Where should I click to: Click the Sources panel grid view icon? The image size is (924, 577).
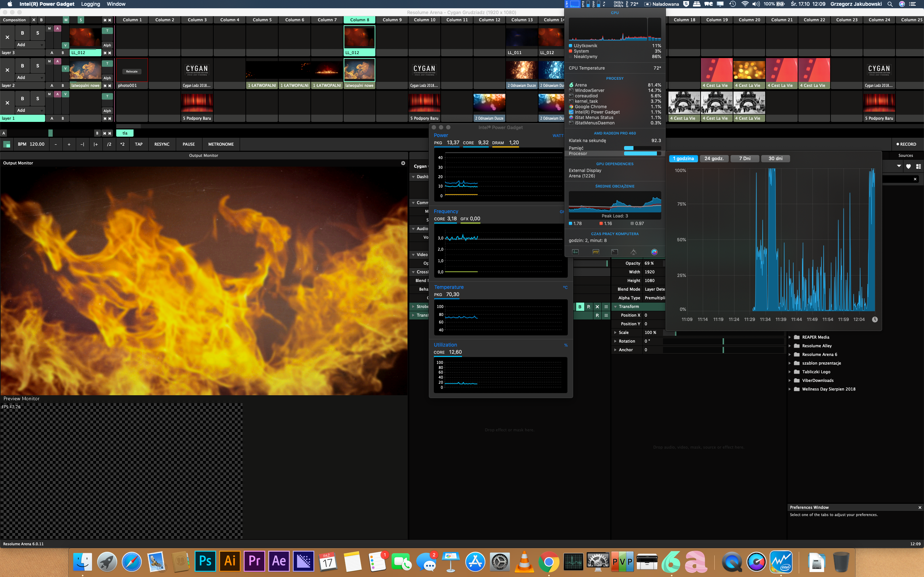click(918, 166)
